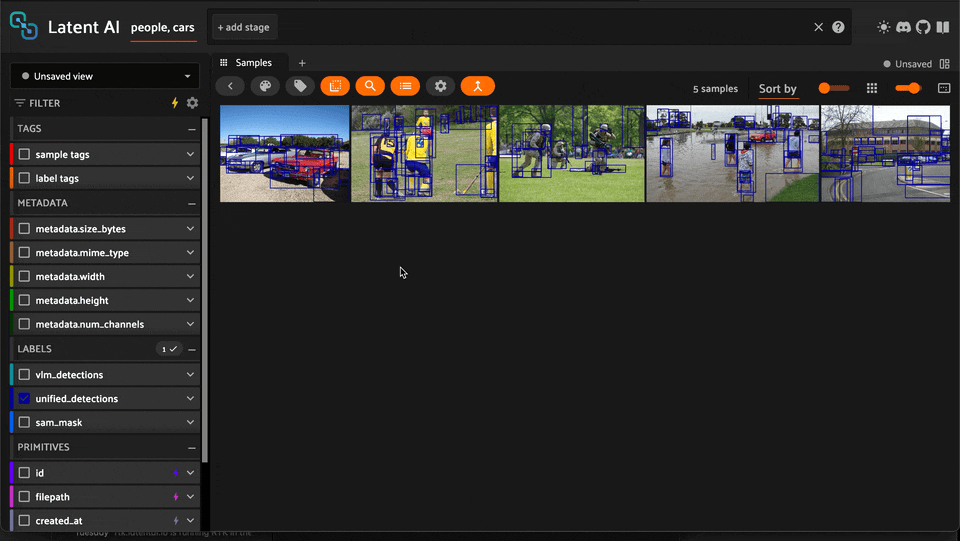Uncheck unified_detections label field
This screenshot has width=960, height=541.
coord(24,398)
